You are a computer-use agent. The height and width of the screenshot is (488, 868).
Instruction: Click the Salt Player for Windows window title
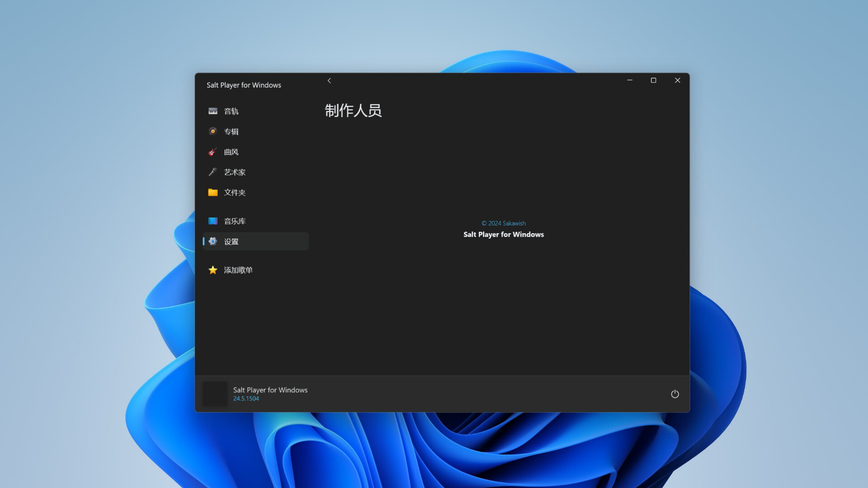(244, 85)
